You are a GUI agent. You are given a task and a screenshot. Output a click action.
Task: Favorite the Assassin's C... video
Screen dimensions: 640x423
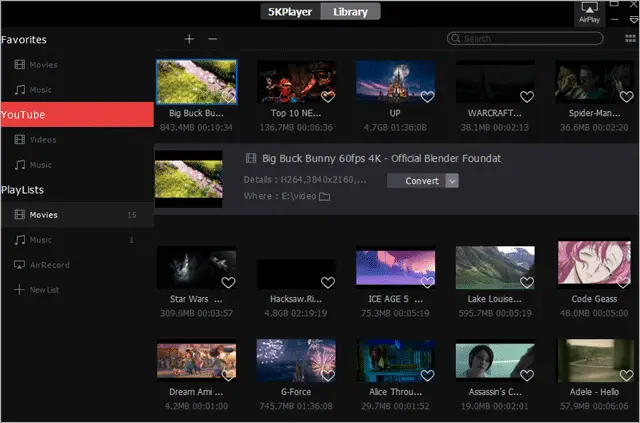(527, 375)
